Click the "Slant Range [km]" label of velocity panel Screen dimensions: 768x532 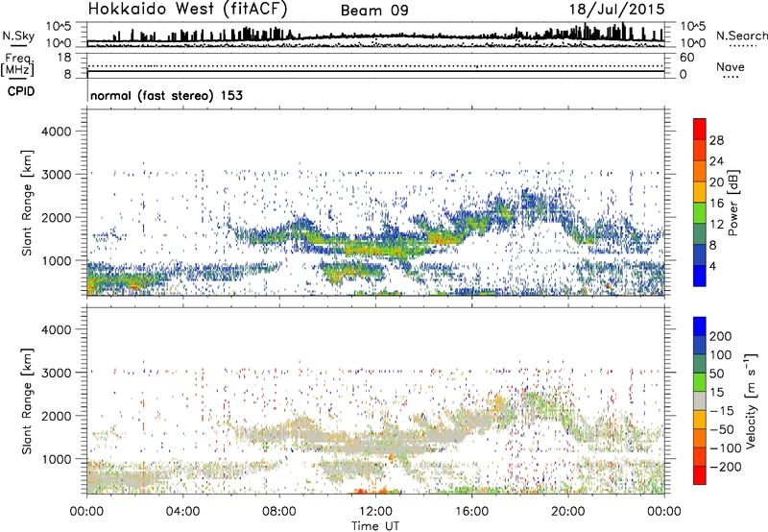point(27,401)
